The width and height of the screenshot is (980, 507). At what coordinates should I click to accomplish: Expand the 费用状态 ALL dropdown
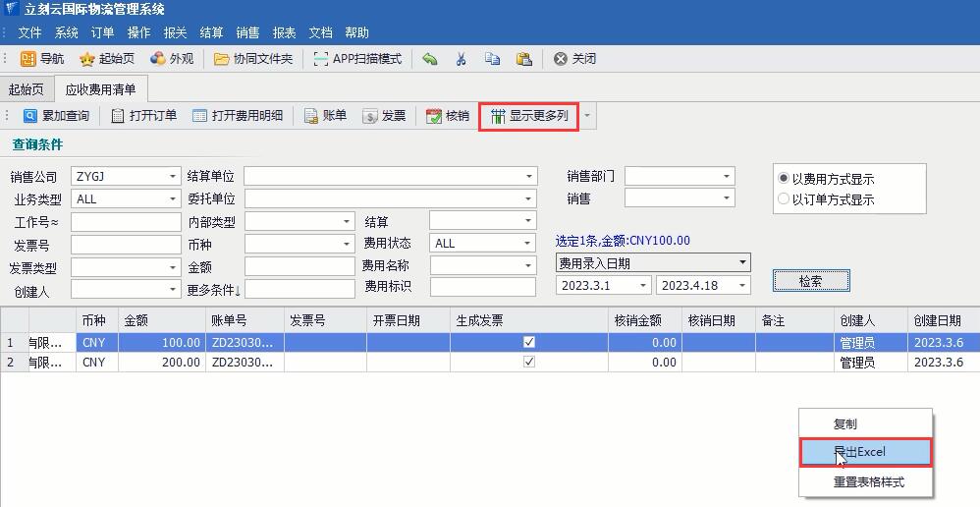click(528, 244)
